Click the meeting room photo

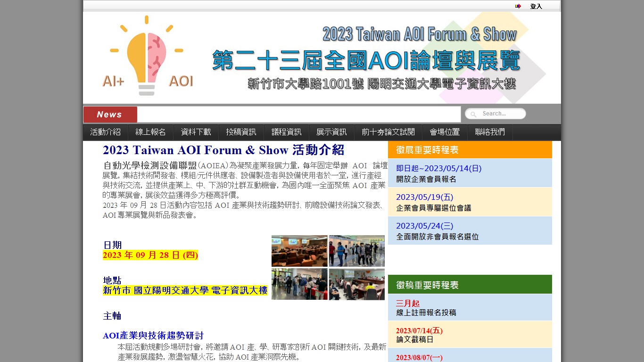(x=357, y=284)
